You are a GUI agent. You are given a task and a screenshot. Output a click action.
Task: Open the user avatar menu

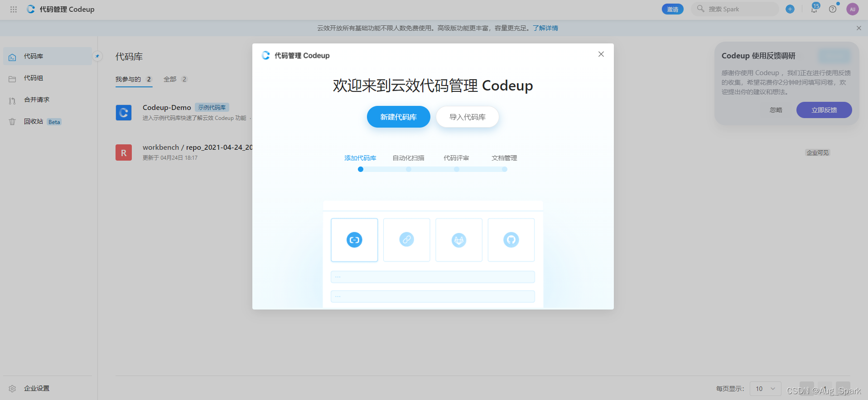[853, 9]
